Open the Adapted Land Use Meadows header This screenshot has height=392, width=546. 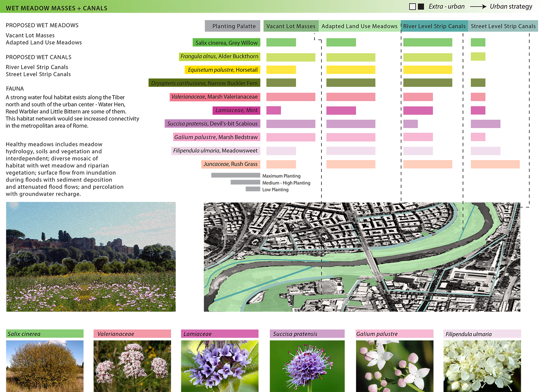tap(360, 26)
